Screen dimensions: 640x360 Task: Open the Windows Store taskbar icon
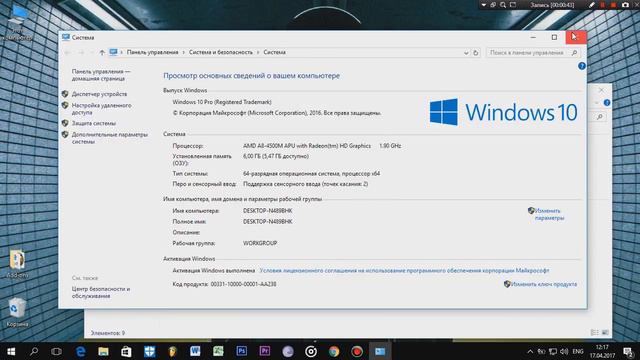pyautogui.click(x=126, y=351)
